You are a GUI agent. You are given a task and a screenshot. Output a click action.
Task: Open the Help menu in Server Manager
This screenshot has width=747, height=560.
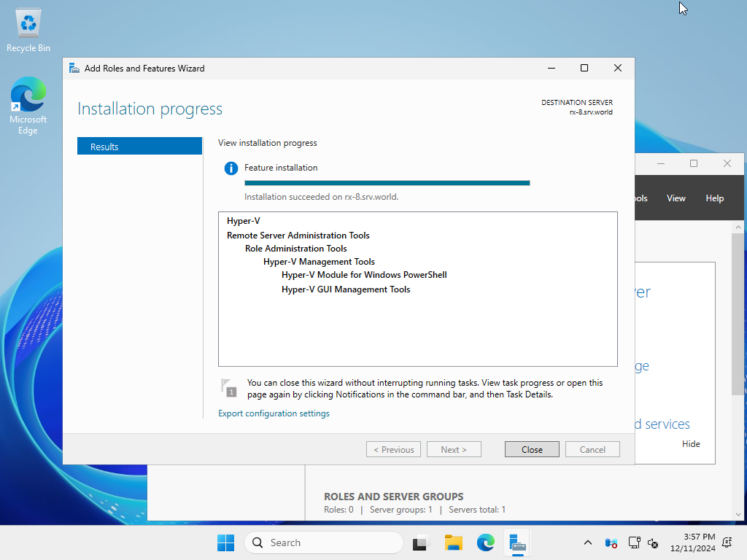coord(715,198)
